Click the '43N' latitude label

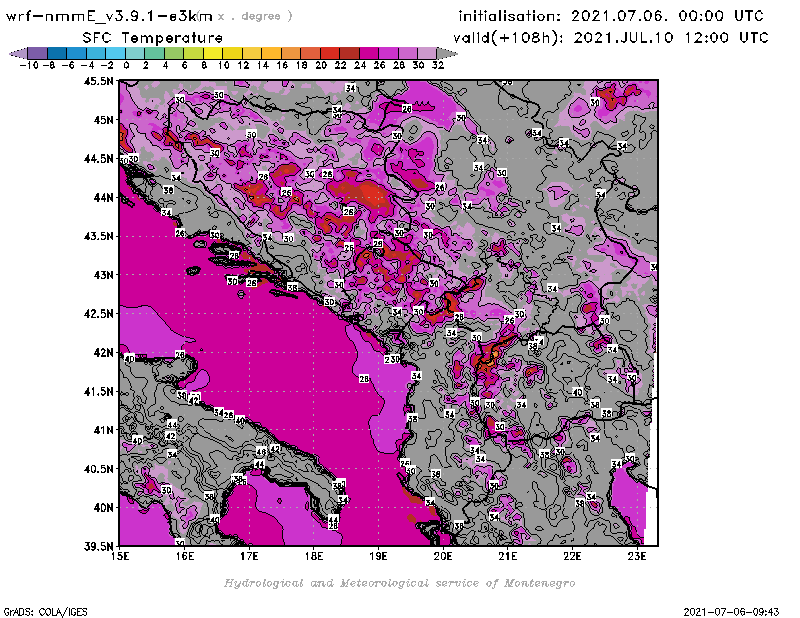(x=104, y=275)
